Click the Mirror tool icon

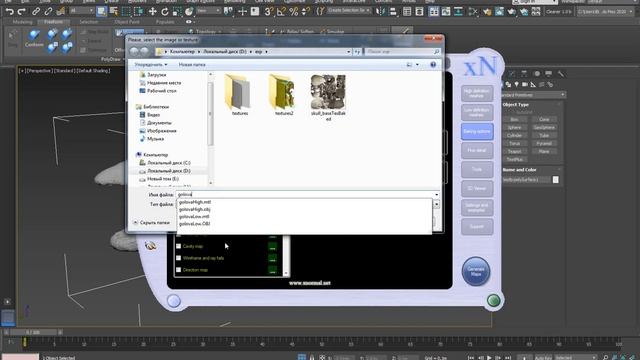point(380,11)
